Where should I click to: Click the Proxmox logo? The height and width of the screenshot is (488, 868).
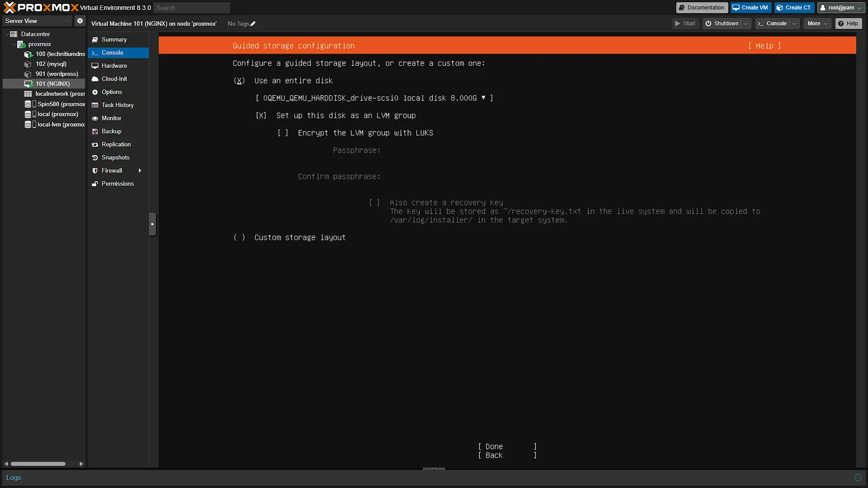click(x=41, y=7)
